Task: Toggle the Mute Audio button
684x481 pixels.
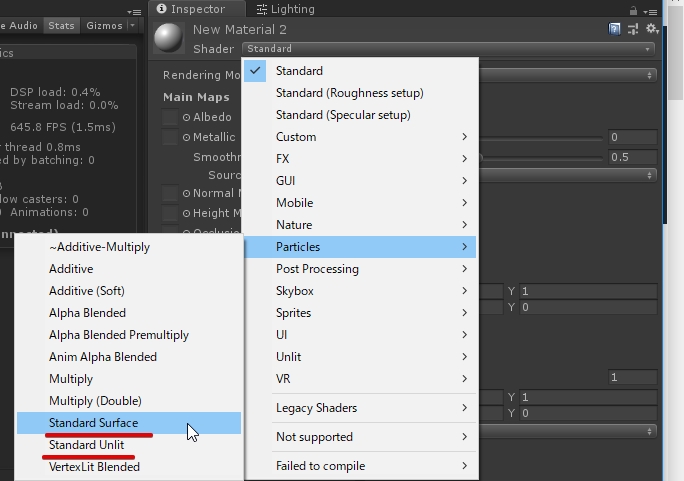Action: pyautogui.click(x=19, y=26)
